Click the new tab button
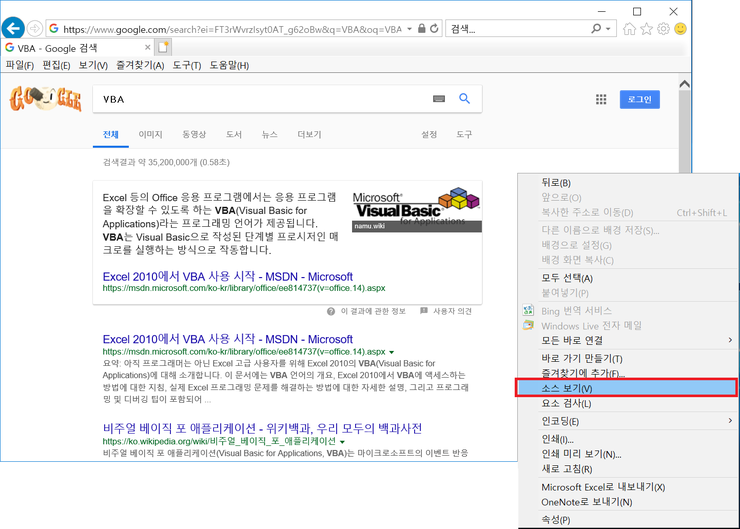This screenshot has height=529, width=740. (164, 47)
